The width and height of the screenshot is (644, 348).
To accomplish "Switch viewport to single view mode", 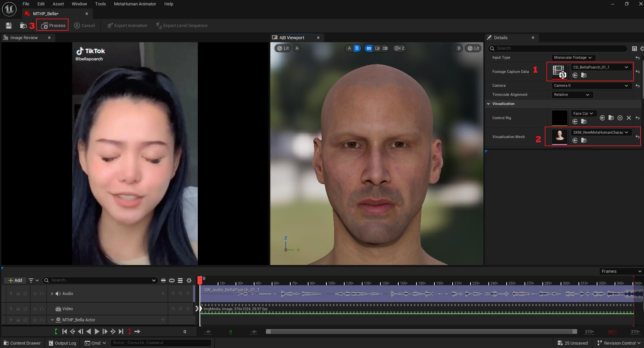I will pos(369,48).
